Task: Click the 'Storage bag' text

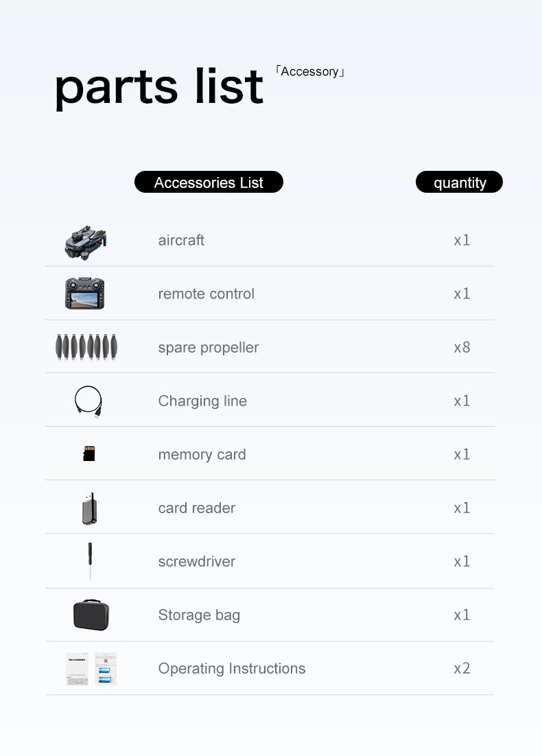Action: pos(199,615)
